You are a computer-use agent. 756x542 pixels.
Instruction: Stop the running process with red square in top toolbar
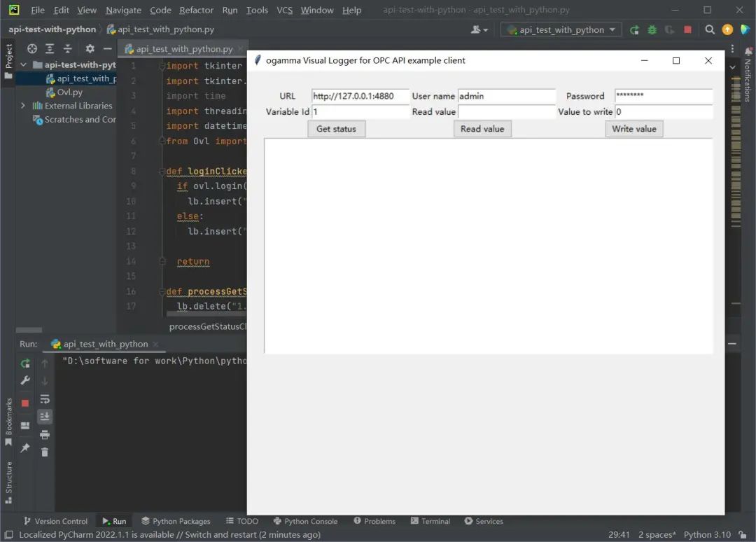click(x=687, y=29)
